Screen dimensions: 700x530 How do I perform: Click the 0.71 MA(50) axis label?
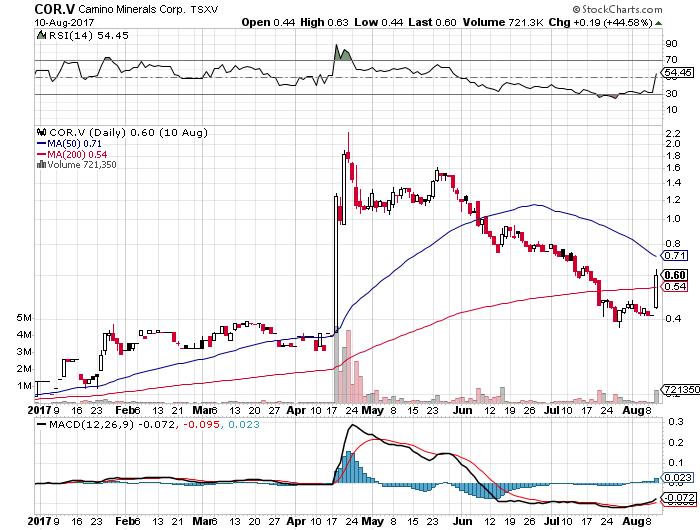click(x=676, y=256)
